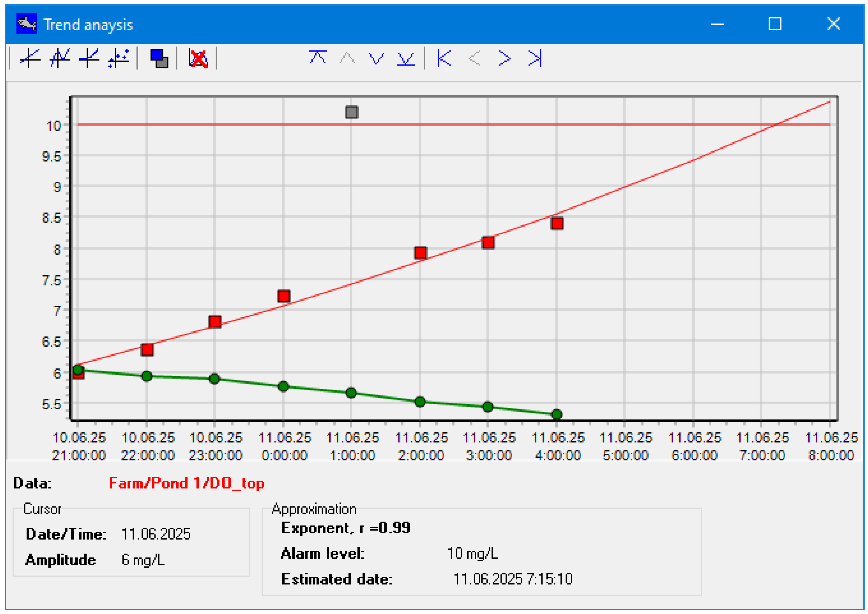
Task: Click the gray excluded data point
Action: coord(352,112)
